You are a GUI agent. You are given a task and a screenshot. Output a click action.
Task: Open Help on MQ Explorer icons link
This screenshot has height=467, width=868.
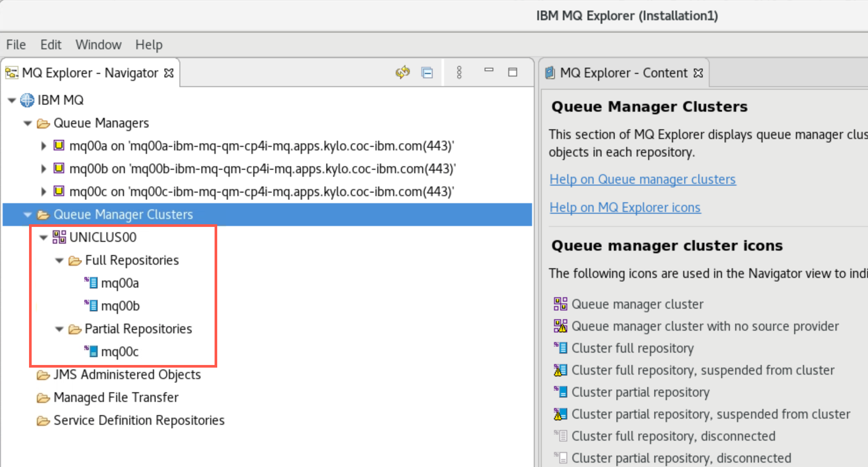(x=625, y=208)
